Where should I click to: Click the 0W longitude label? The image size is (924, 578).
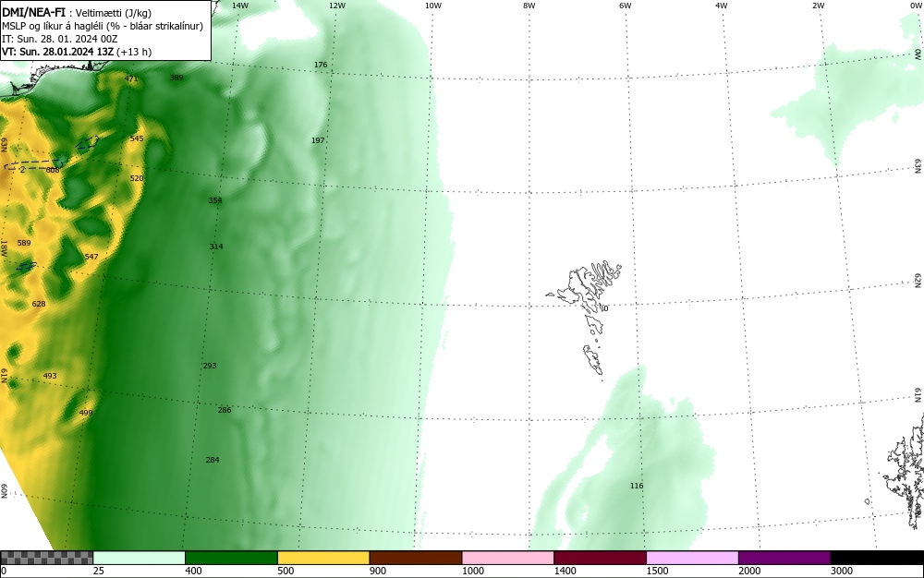pyautogui.click(x=916, y=6)
